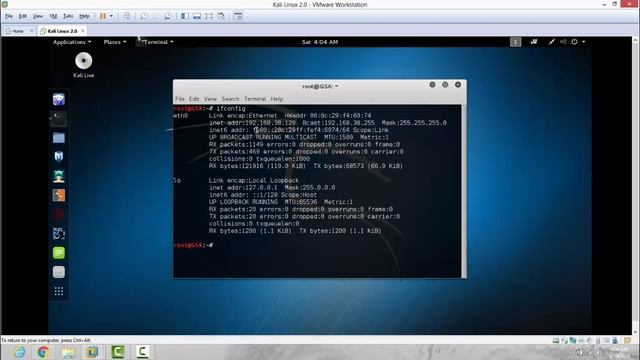Open the terminal window Help menu
This screenshot has height=360, width=640.
tap(277, 99)
